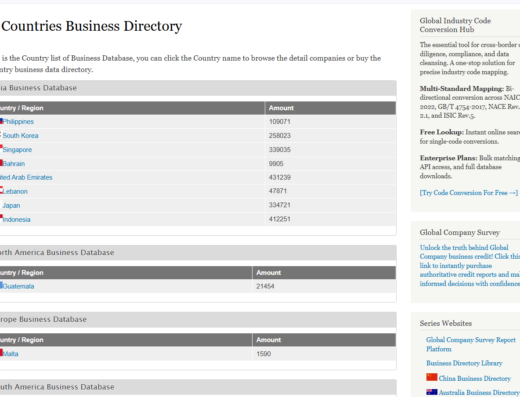The height and width of the screenshot is (397, 520).
Task: Browse Singapore companies link
Action: point(17,150)
